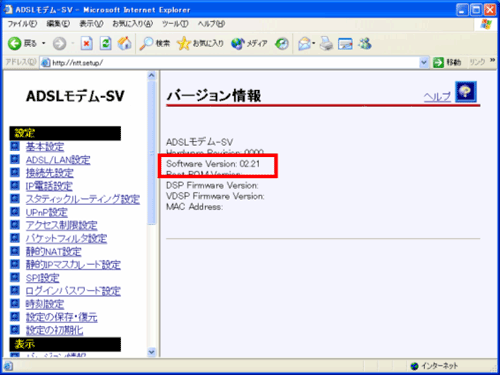500x375 pixels.
Task: Open アクセス制限設定 link
Action: (61, 226)
